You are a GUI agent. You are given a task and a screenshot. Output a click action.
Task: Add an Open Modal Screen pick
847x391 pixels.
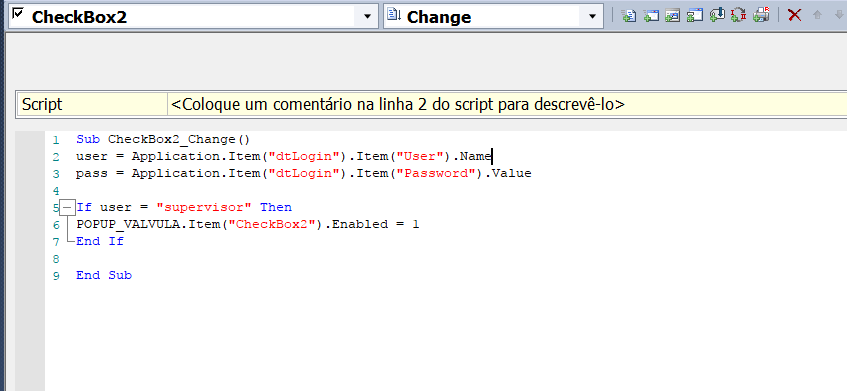(x=673, y=15)
